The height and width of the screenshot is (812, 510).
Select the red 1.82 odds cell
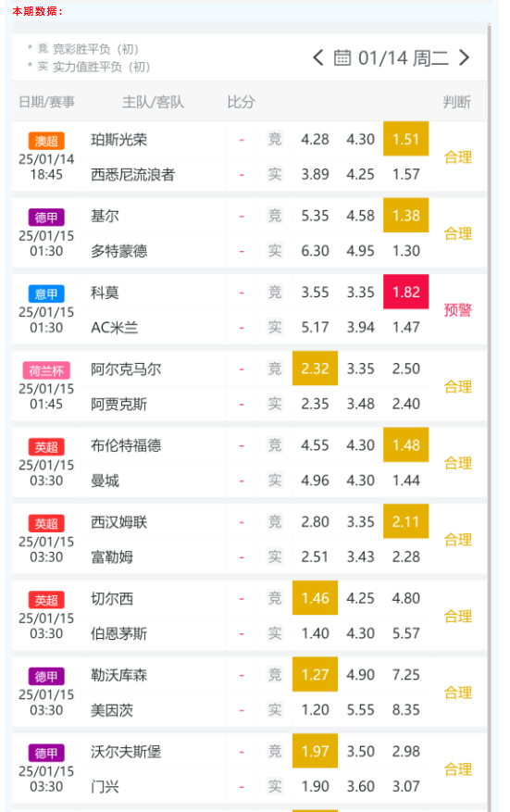[406, 292]
